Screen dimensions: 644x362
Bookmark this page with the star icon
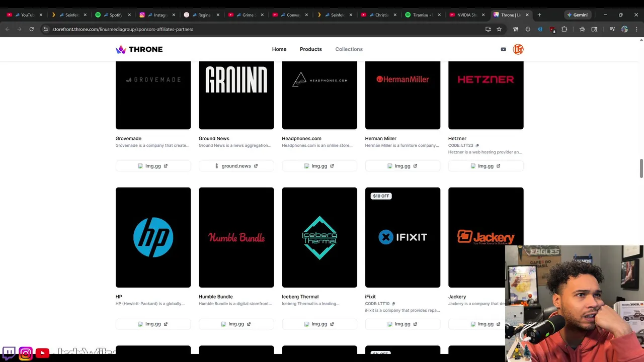pos(499,29)
